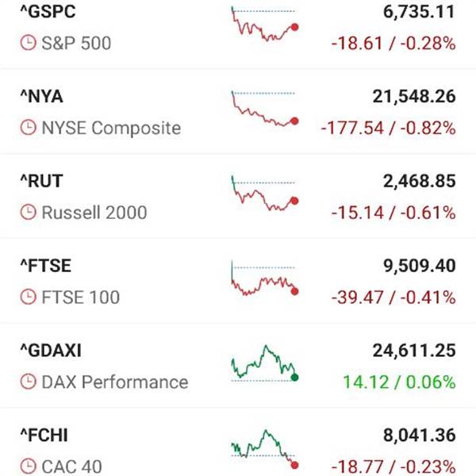Image resolution: width=476 pixels, height=476 pixels.
Task: Click the S&P 500 price 6,735.11
Action: (413, 12)
